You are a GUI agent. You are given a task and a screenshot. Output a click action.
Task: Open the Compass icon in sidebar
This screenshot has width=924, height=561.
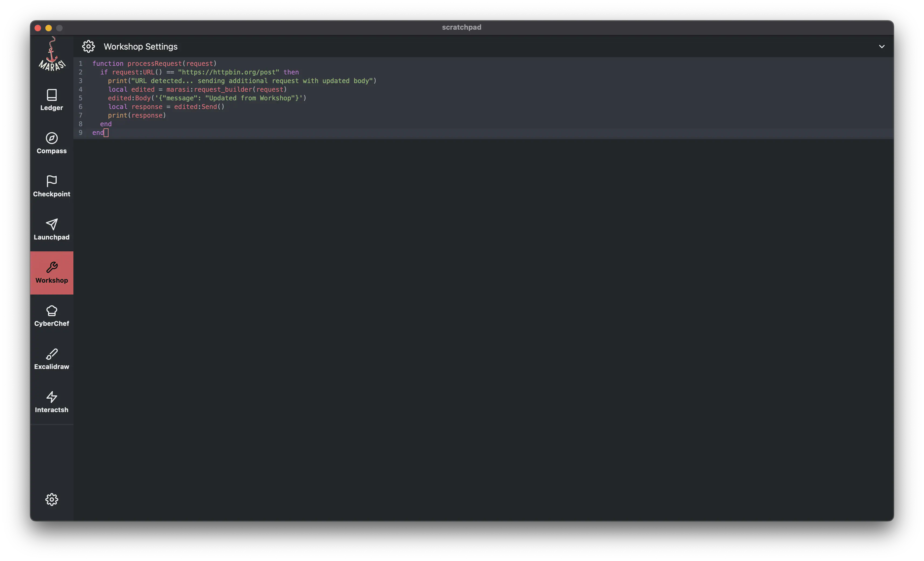click(x=52, y=138)
